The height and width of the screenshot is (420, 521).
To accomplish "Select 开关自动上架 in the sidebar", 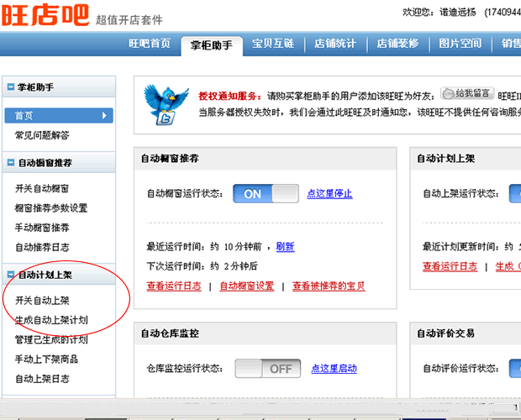I will coord(42,300).
